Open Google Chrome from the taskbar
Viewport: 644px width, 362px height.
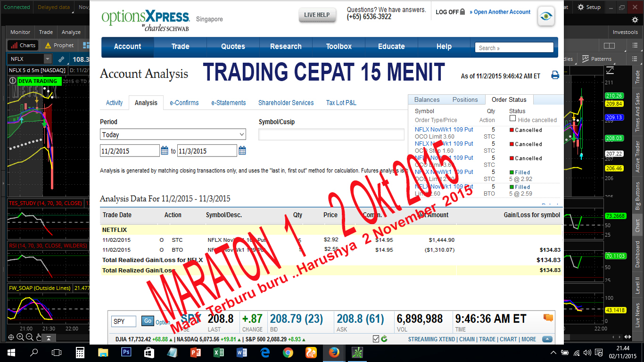(x=288, y=352)
